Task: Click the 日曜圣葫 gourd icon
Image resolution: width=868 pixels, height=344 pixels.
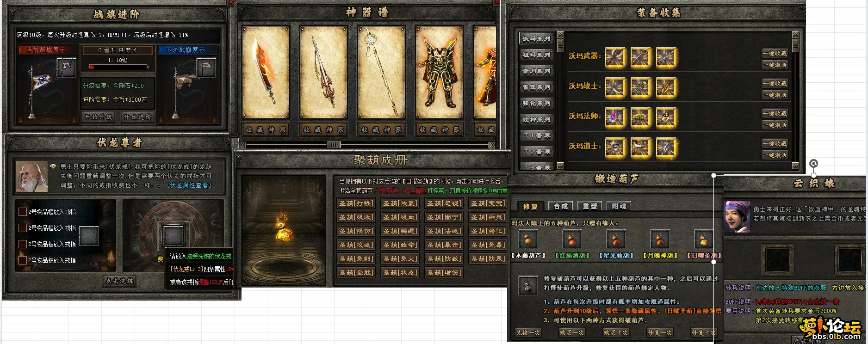Action: coord(704,240)
